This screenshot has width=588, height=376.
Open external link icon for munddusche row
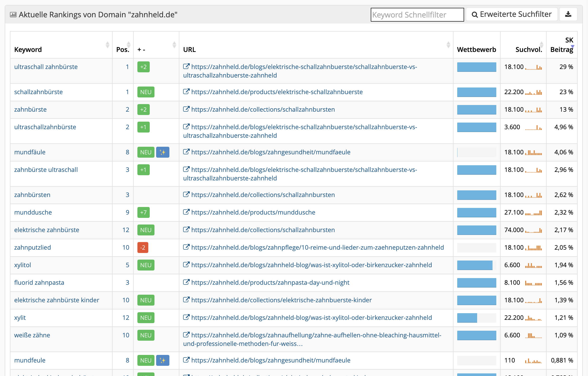pyautogui.click(x=186, y=212)
